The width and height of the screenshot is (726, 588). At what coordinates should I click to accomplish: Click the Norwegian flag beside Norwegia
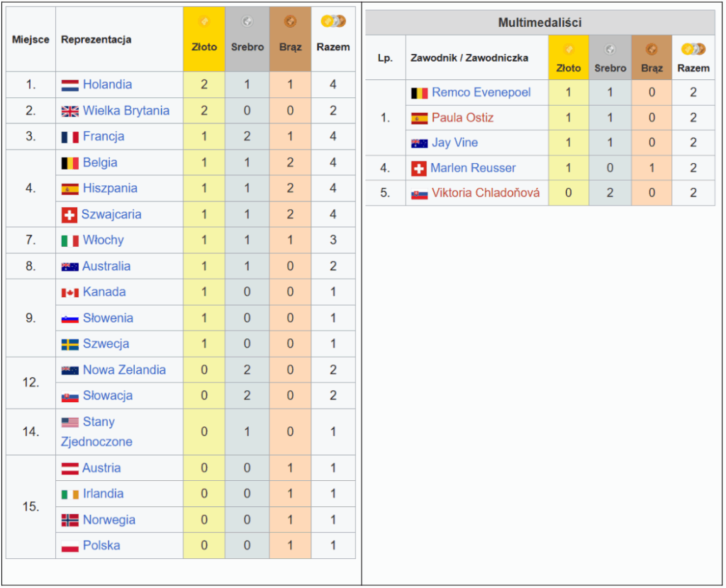pos(69,520)
